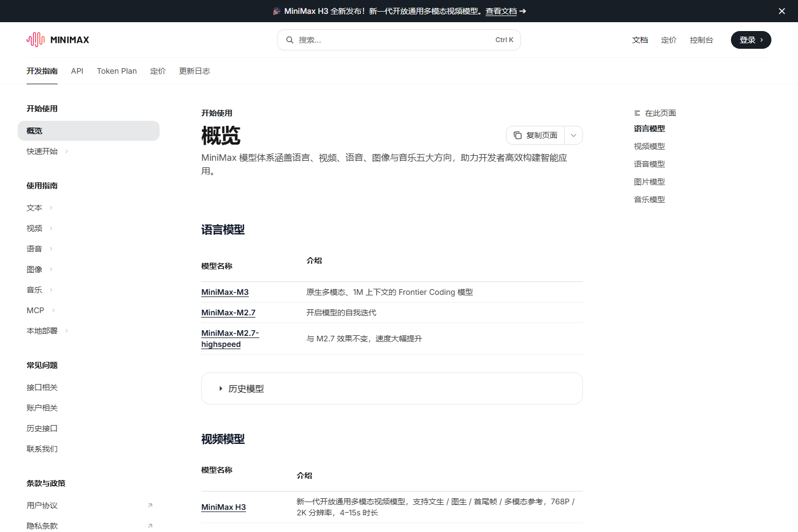Click the MiniMax logo
The height and width of the screenshot is (532, 798).
(58, 40)
